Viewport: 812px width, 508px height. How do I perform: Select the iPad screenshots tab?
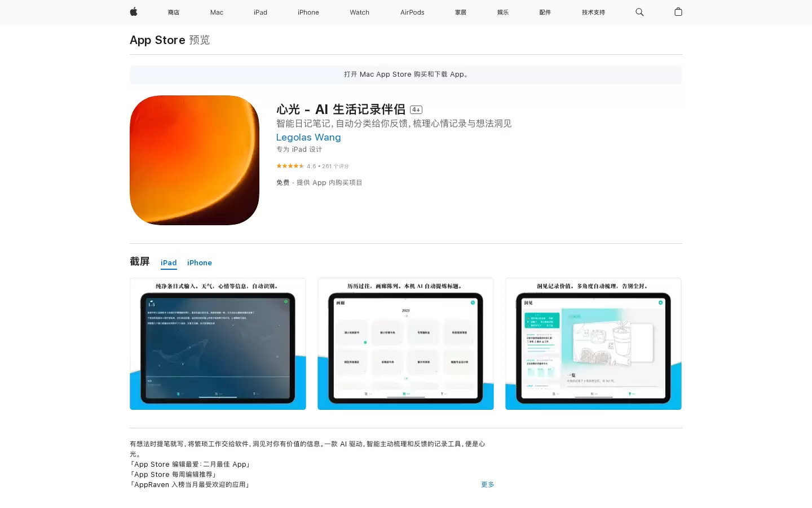[169, 263]
